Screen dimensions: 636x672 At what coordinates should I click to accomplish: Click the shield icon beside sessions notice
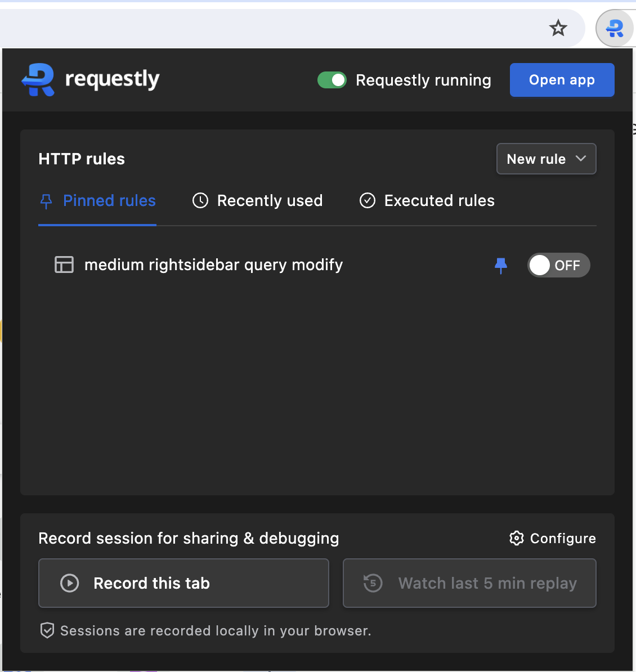(47, 630)
